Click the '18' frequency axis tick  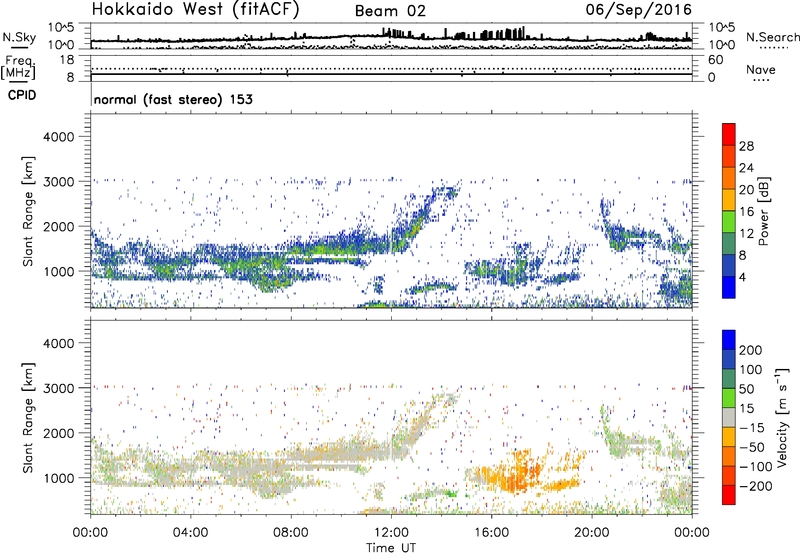[x=67, y=60]
